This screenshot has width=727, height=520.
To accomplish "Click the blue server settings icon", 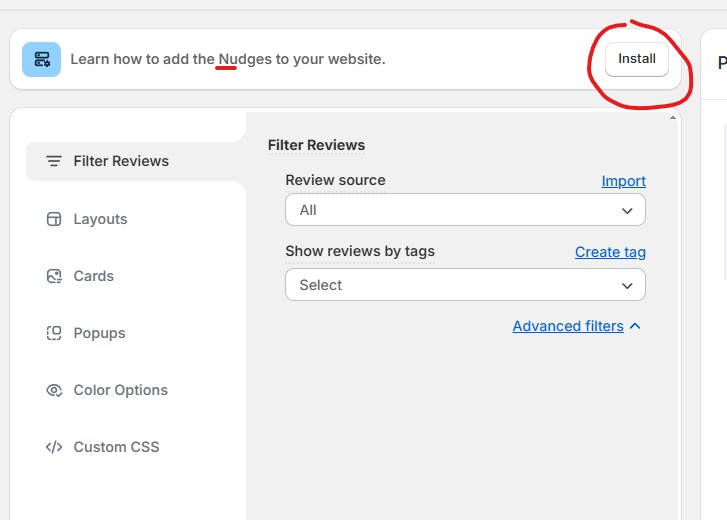I will tap(41, 59).
